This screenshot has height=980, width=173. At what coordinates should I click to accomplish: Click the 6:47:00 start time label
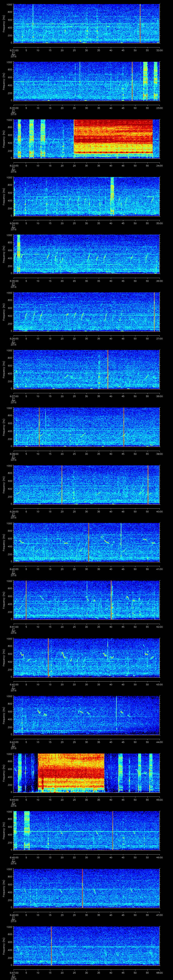pos(14,973)
